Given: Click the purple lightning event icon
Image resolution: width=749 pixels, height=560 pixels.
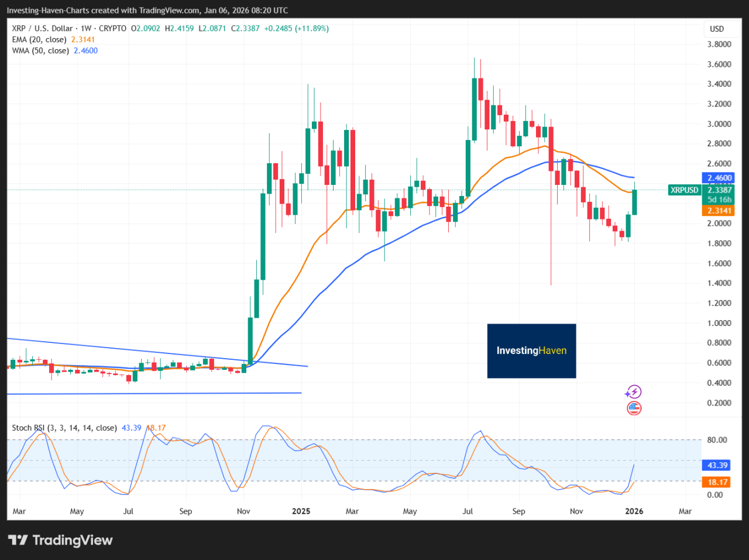Looking at the screenshot, I should [634, 392].
